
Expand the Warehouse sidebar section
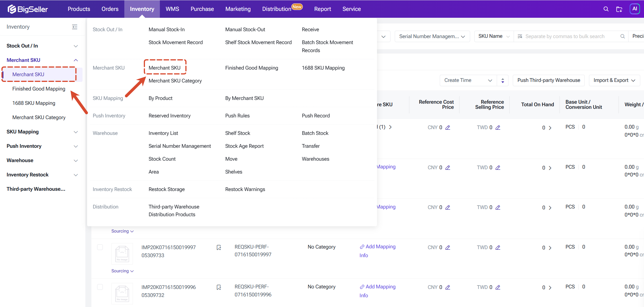pyautogui.click(x=42, y=160)
